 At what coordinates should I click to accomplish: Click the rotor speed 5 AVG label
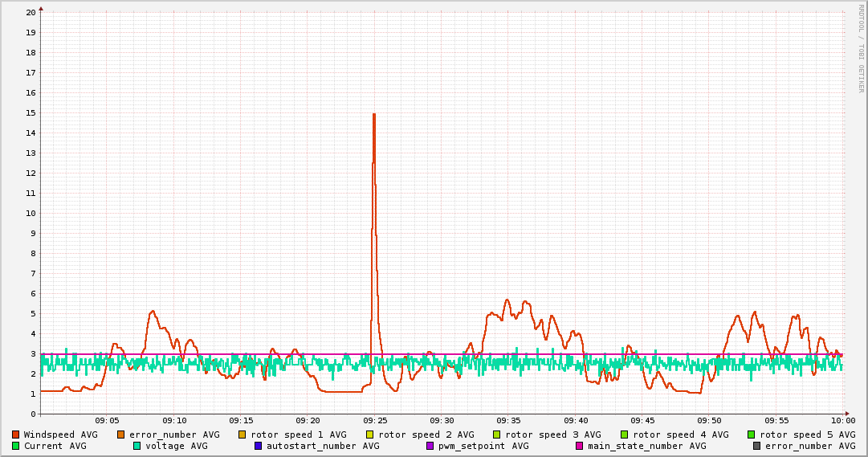808,435
